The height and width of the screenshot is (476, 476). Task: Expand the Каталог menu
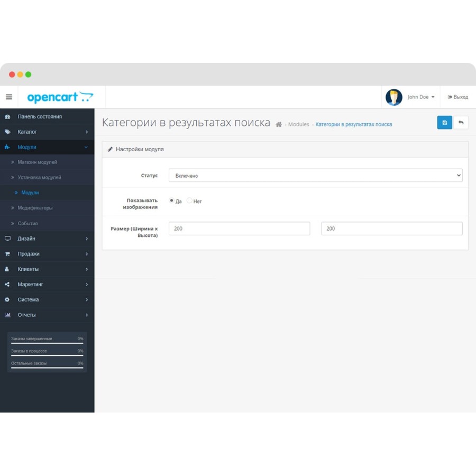[47, 132]
